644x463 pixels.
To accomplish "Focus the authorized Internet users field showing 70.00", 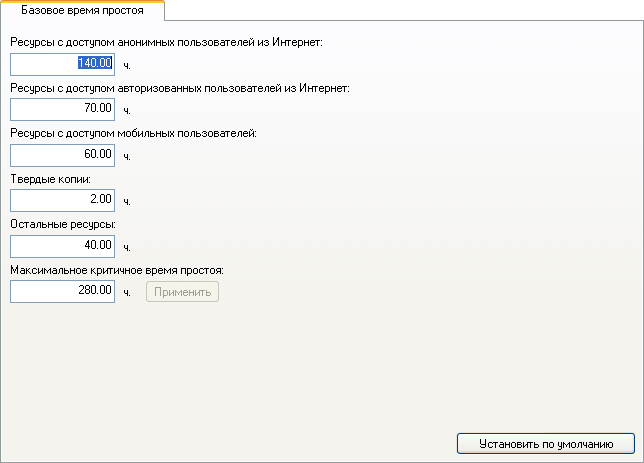I will coord(62,109).
